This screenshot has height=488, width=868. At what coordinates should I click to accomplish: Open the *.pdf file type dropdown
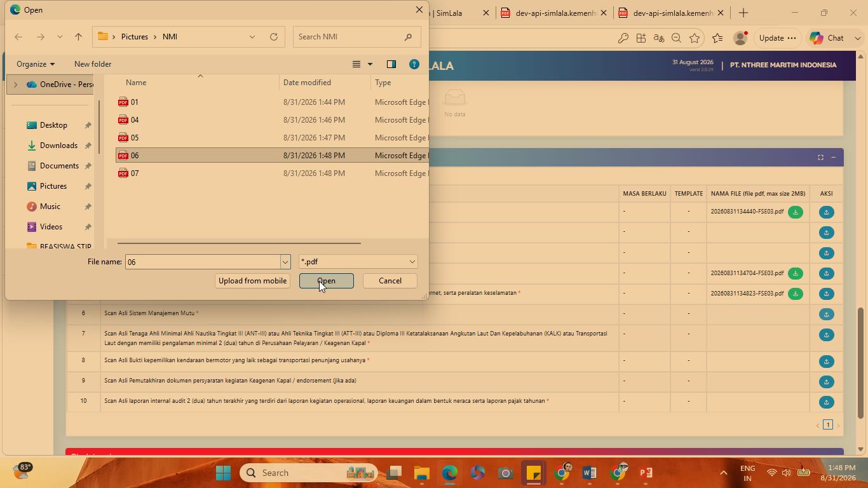[x=358, y=262]
